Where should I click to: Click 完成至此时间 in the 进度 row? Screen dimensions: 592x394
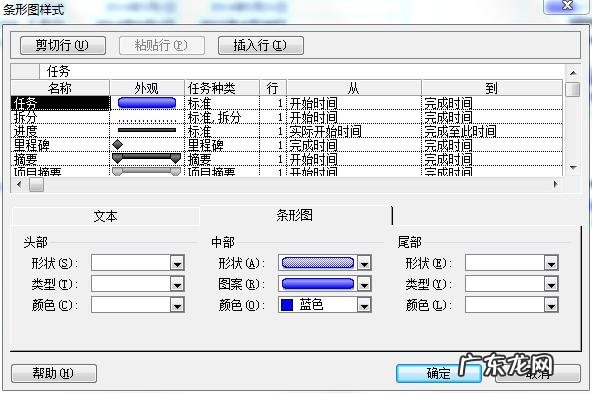pos(492,131)
